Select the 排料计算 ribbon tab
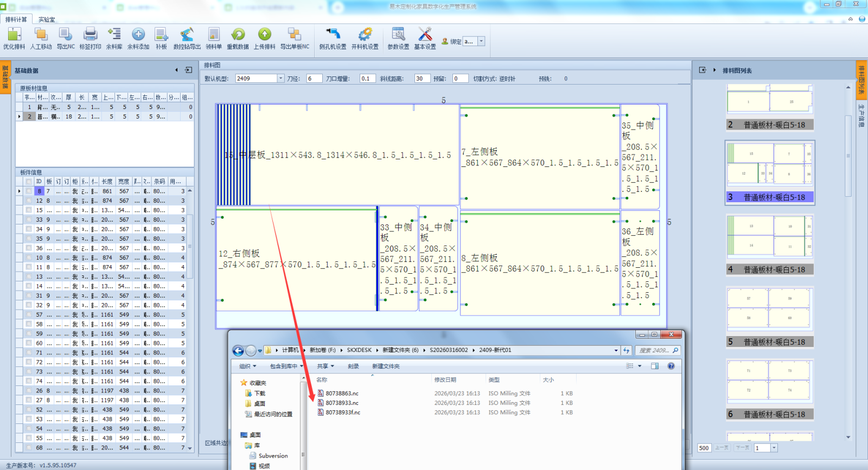 tap(16, 20)
